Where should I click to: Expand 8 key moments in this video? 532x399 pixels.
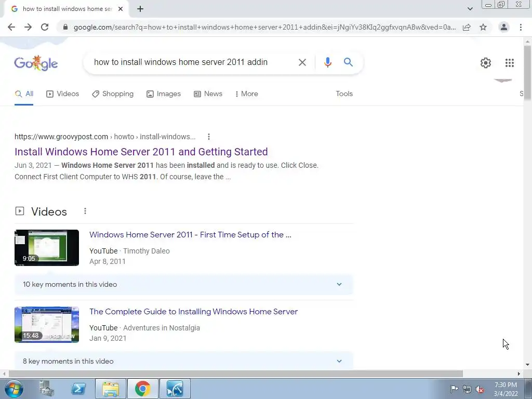tap(183, 361)
